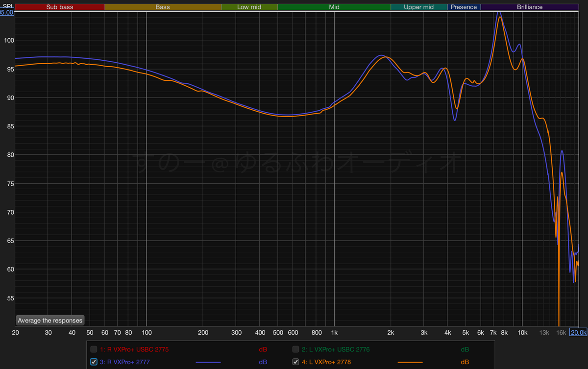Click the red dB readout for trace 1
The image size is (588, 369).
(x=263, y=349)
